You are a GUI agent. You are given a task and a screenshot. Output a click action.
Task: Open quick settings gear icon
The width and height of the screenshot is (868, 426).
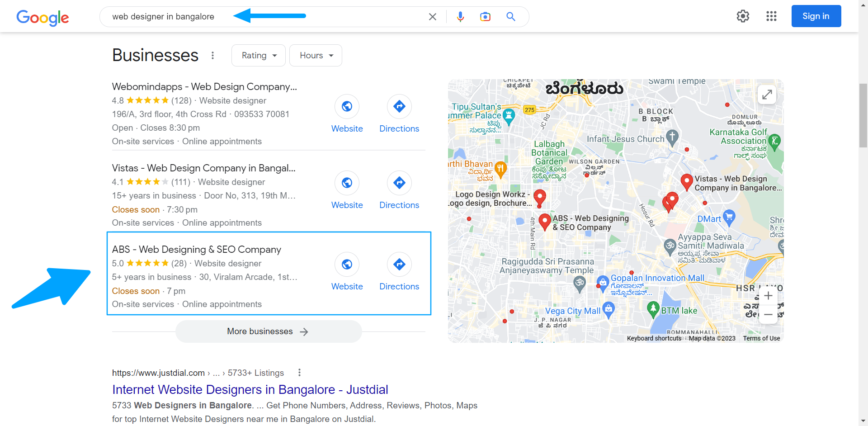tap(743, 16)
